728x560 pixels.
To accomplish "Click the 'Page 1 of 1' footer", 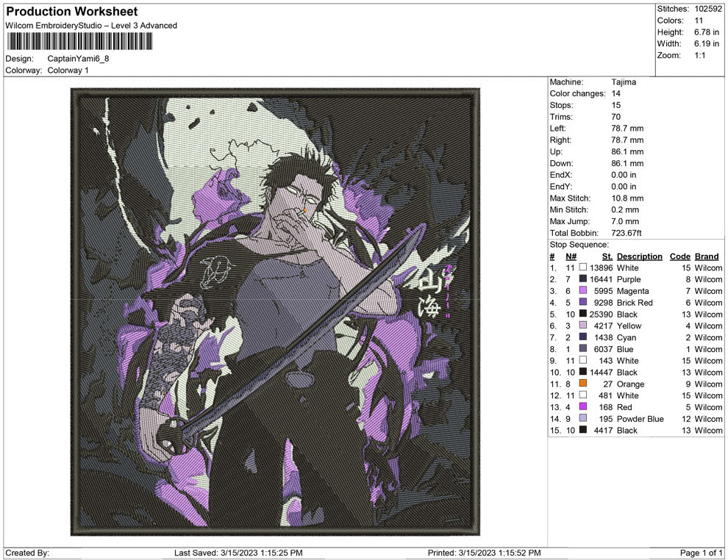I will (701, 553).
